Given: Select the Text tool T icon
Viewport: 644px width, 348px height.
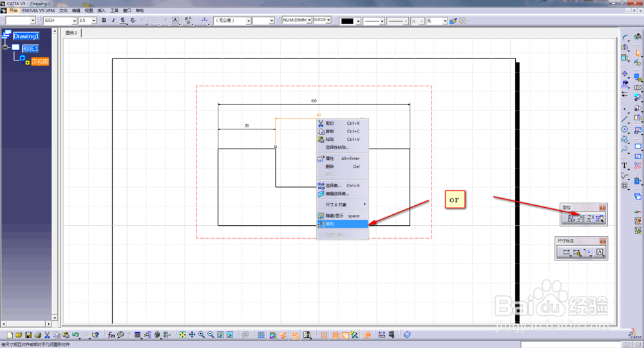Looking at the screenshot, I should coord(625,165).
